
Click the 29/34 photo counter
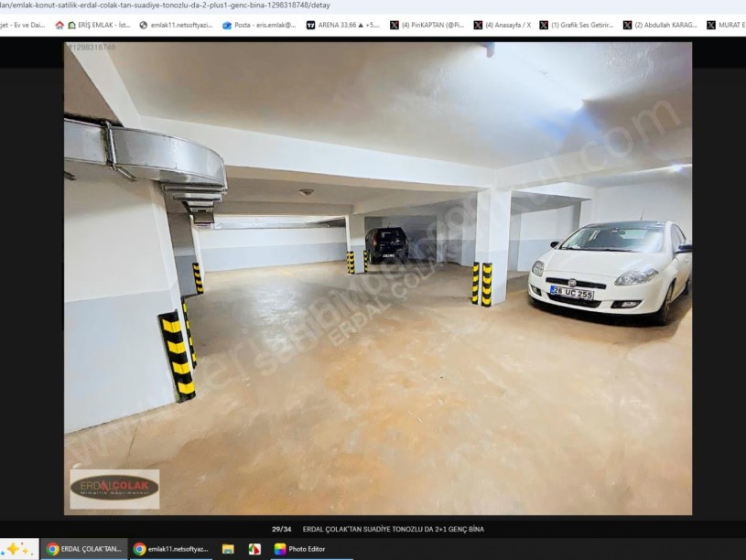(281, 529)
